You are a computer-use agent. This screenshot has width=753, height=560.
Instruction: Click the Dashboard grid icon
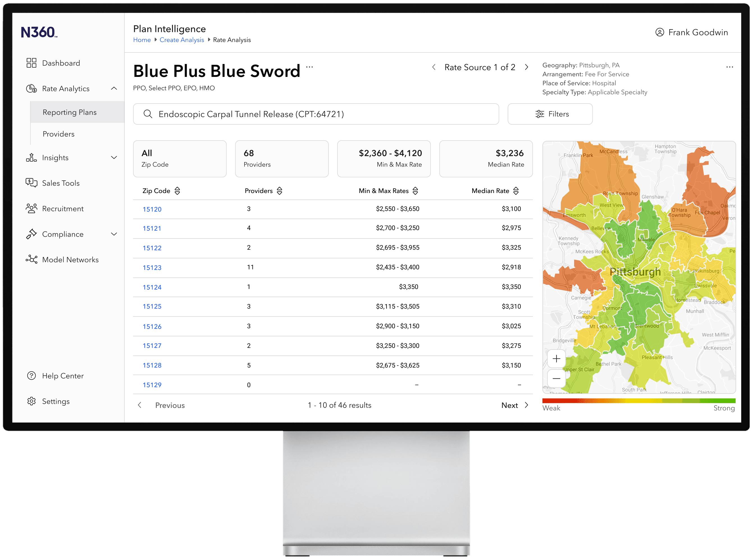click(x=31, y=63)
